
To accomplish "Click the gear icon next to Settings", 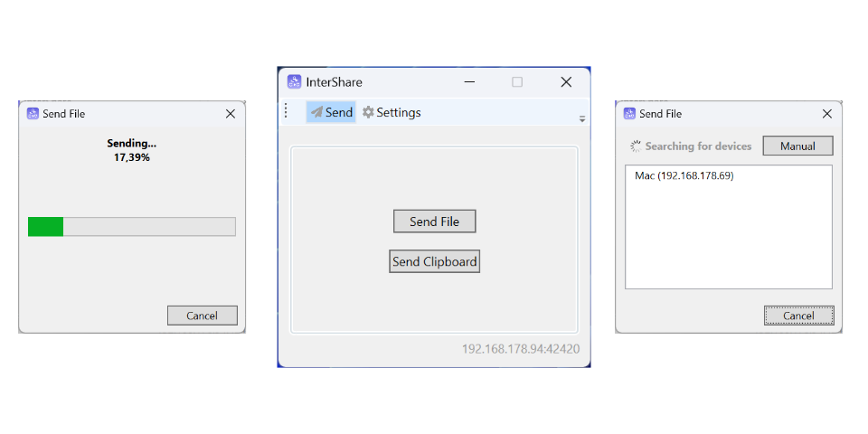I will [368, 112].
